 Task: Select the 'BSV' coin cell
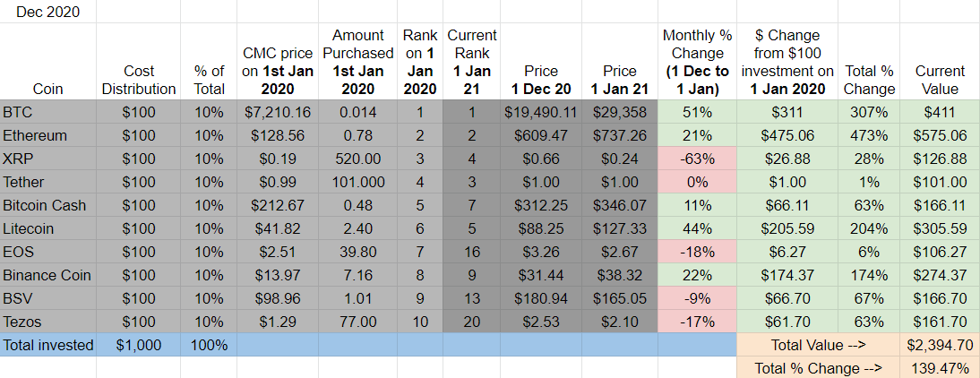tap(48, 298)
